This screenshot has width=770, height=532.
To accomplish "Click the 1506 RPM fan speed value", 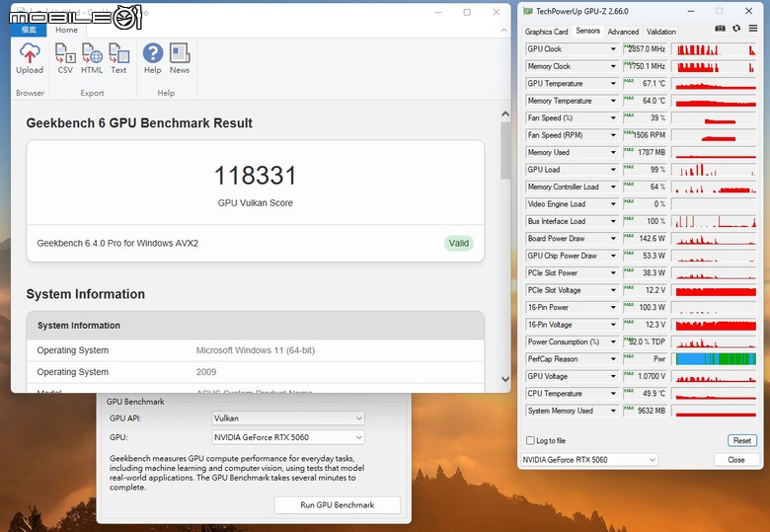I will pyautogui.click(x=650, y=135).
